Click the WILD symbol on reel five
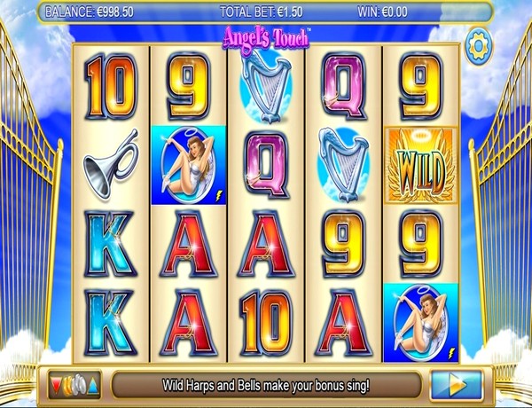 point(420,165)
